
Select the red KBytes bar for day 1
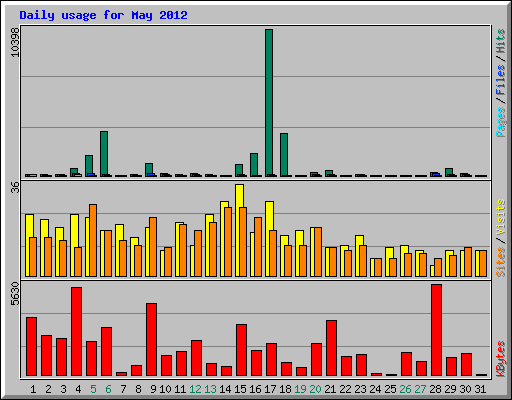click(x=31, y=347)
